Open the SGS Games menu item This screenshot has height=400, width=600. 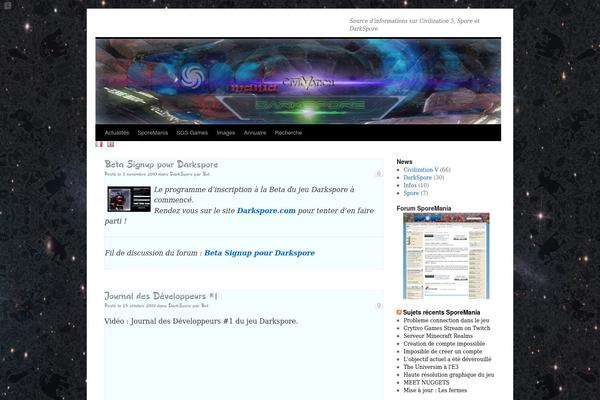point(192,133)
